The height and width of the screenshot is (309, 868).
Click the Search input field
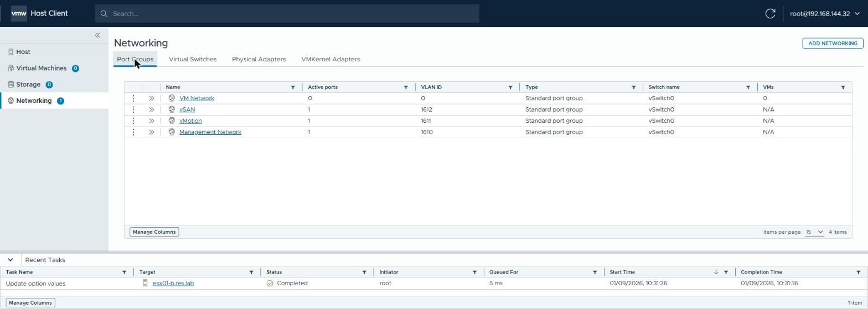pyautogui.click(x=287, y=13)
